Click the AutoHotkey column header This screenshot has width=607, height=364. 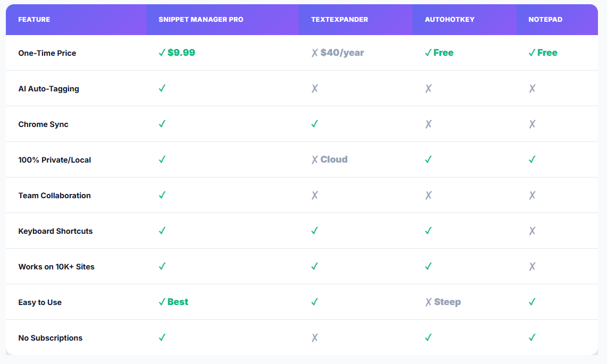[450, 20]
